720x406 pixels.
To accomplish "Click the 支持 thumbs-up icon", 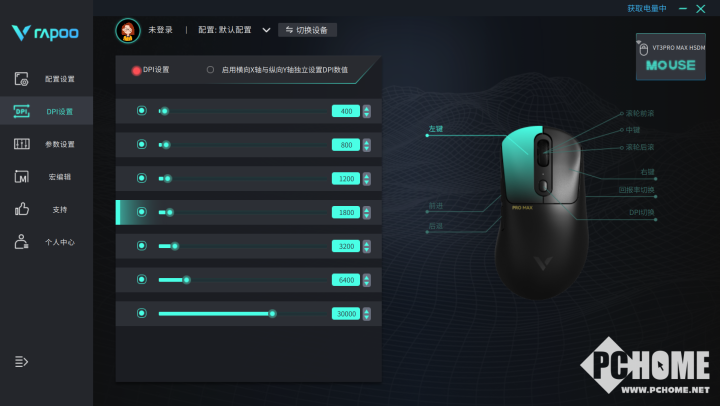I will 22,209.
